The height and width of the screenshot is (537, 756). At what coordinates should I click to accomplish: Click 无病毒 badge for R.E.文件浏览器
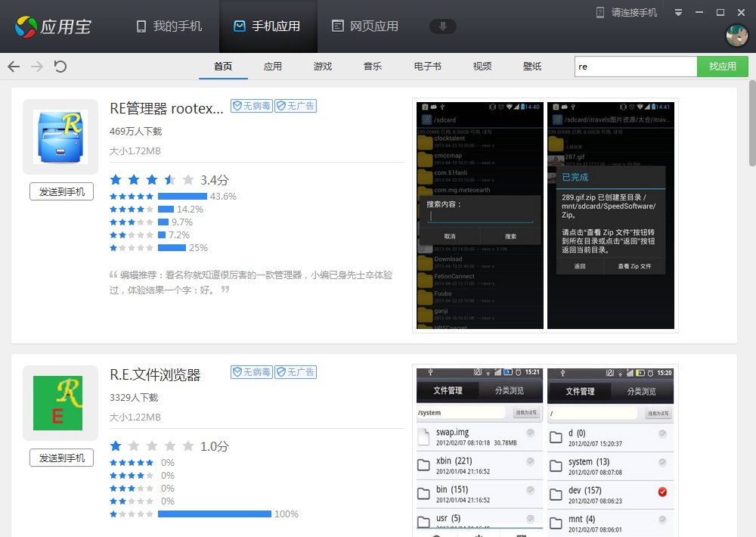[252, 372]
